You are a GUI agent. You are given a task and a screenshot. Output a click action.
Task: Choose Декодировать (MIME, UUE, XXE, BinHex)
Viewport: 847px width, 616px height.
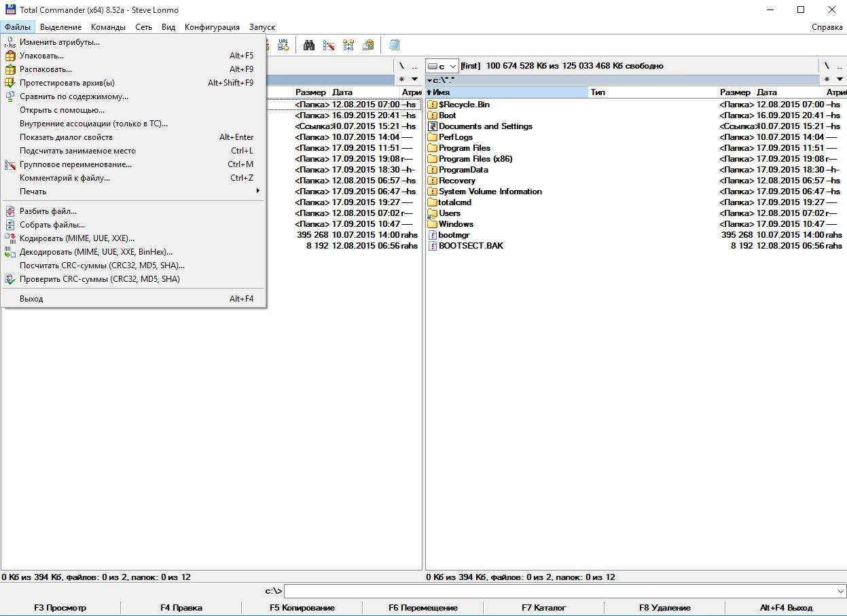coord(133,252)
